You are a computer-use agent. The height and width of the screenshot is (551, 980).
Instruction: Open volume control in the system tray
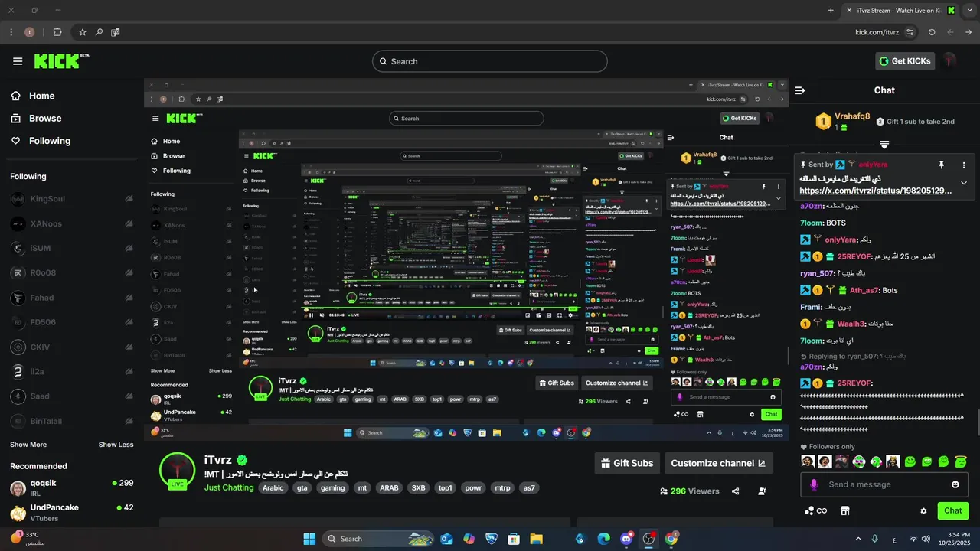926,539
